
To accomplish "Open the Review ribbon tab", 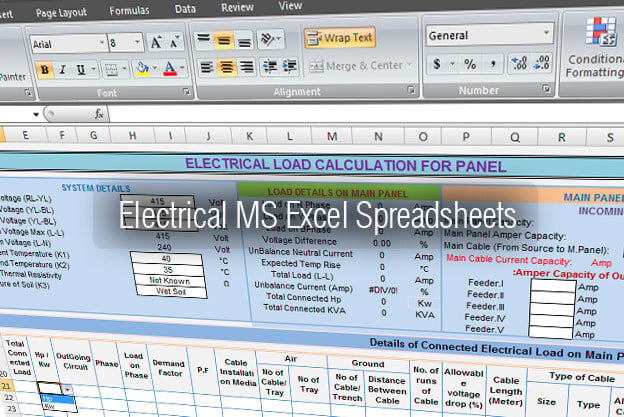I will 237,7.
